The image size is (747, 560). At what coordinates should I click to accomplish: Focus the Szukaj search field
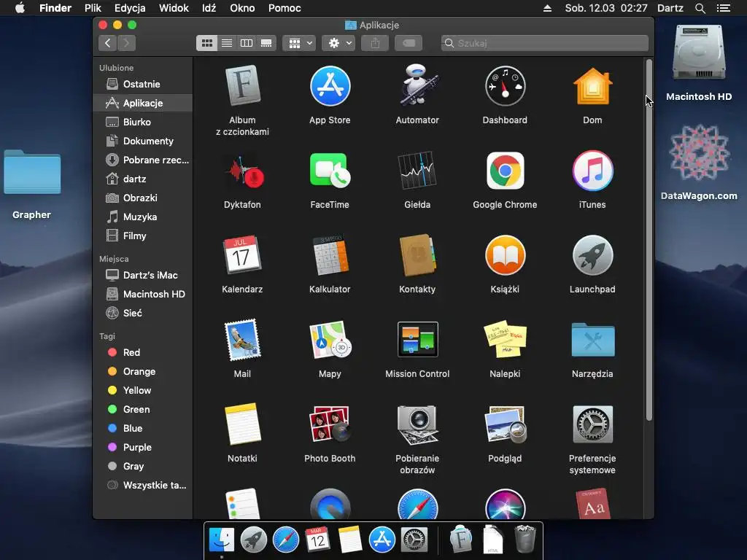pos(544,43)
